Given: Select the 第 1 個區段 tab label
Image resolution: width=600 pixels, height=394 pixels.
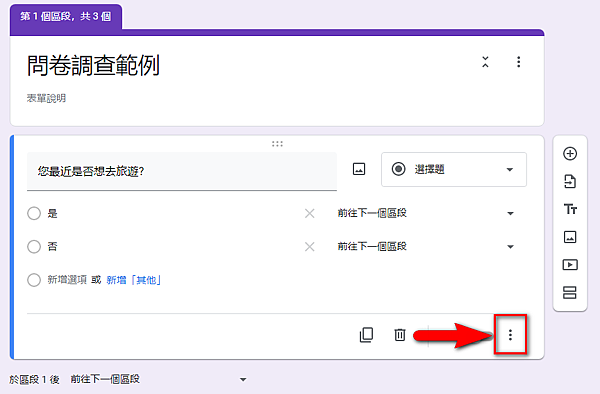Looking at the screenshot, I should [65, 16].
